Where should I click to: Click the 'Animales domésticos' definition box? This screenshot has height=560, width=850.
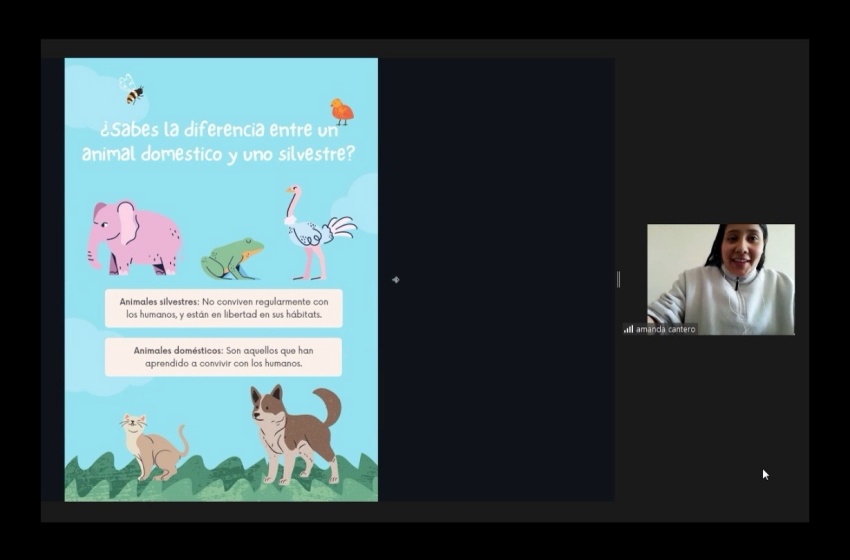[223, 357]
